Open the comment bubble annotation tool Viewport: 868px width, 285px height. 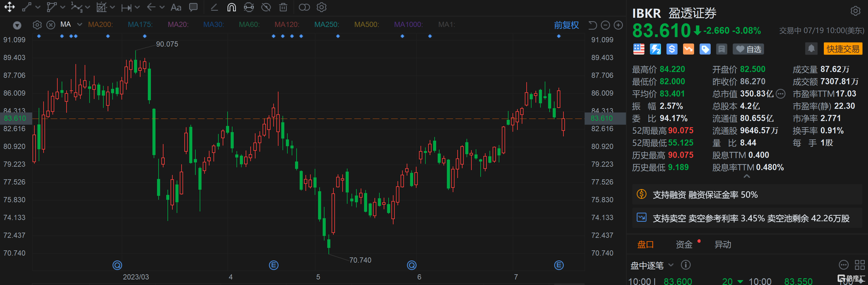(194, 7)
